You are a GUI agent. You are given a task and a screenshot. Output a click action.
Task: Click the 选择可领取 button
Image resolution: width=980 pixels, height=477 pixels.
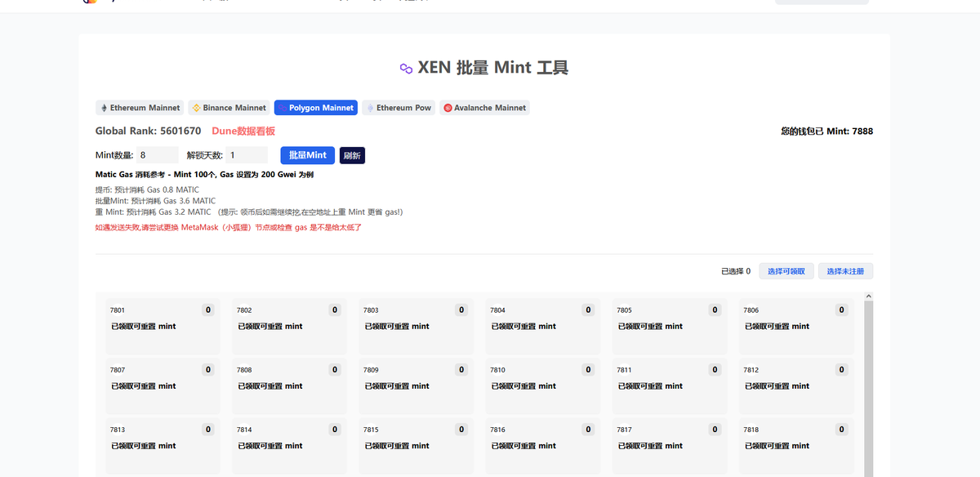[786, 271]
